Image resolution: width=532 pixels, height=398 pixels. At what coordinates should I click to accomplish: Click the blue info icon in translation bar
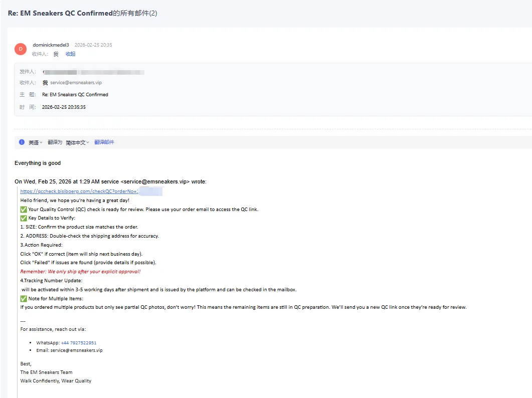(x=22, y=142)
